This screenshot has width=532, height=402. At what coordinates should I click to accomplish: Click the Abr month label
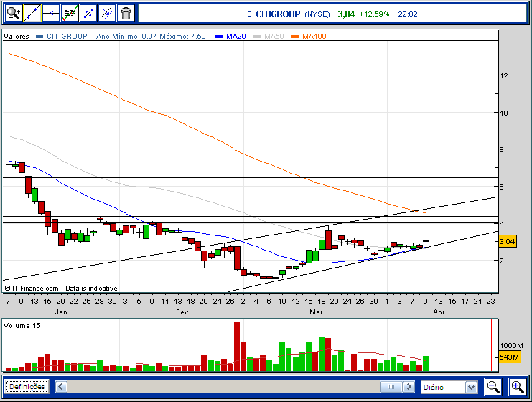tap(439, 312)
